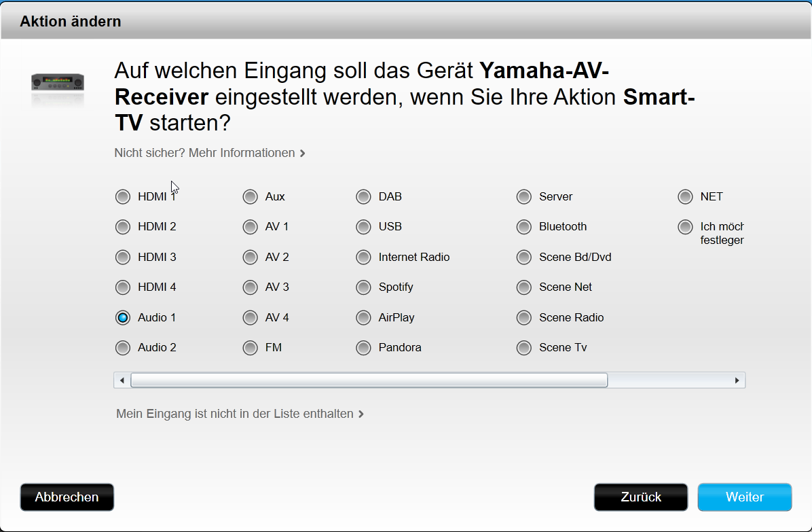The image size is (812, 532).
Task: Click the right scrollbar arrow
Action: pyautogui.click(x=737, y=380)
